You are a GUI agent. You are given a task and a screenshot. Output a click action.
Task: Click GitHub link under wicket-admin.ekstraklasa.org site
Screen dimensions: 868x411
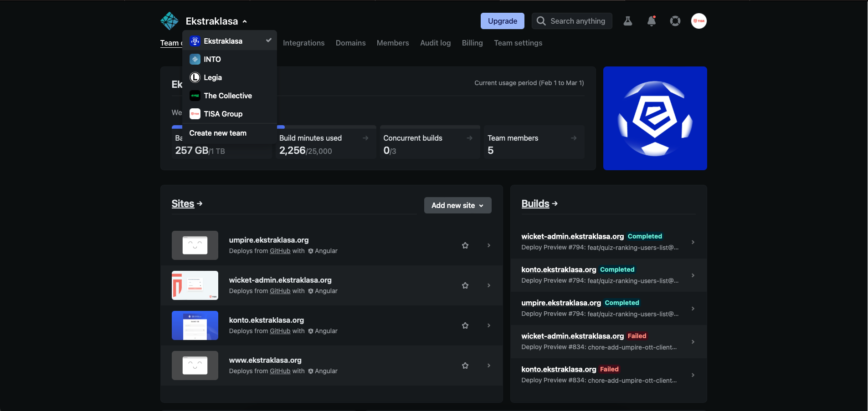(280, 291)
